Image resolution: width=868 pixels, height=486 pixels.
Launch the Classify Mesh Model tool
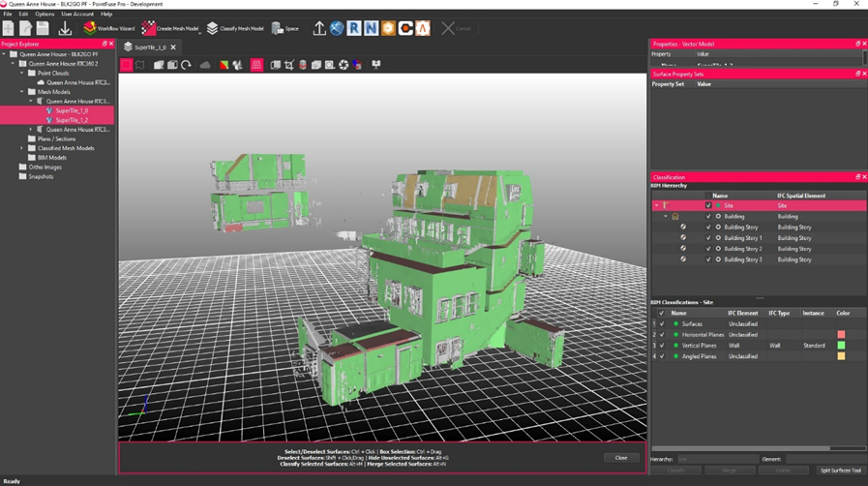(x=234, y=28)
